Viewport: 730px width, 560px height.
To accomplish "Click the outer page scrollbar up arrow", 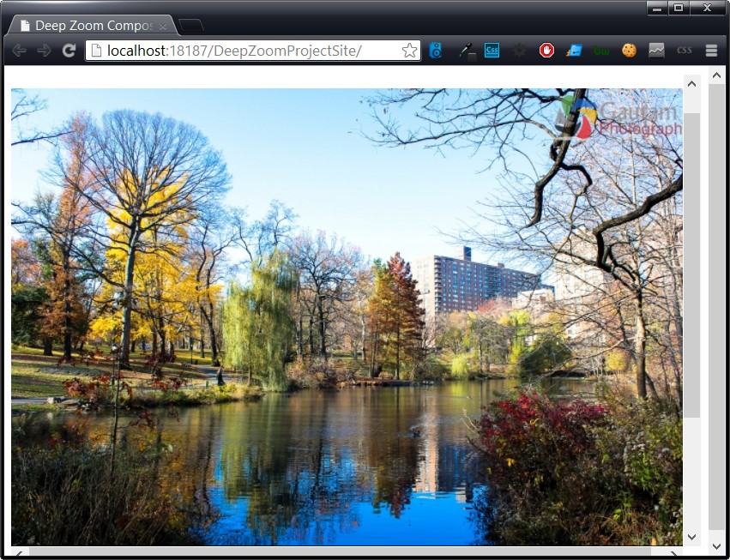I will click(x=716, y=75).
